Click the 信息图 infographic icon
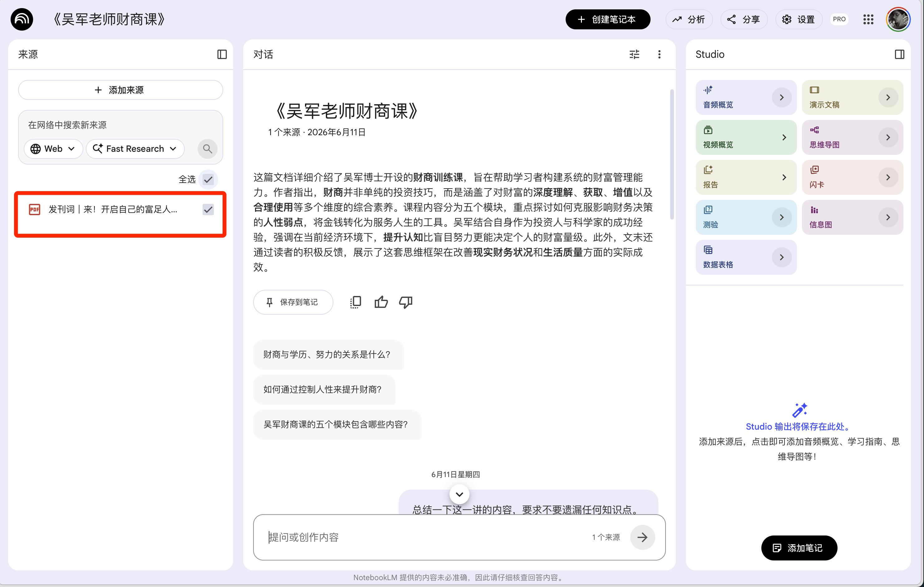This screenshot has width=924, height=587. click(x=814, y=210)
